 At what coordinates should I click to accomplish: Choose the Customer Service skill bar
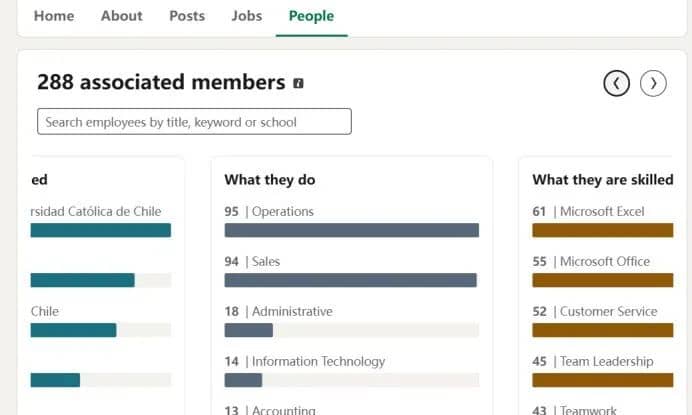pyautogui.click(x=603, y=330)
